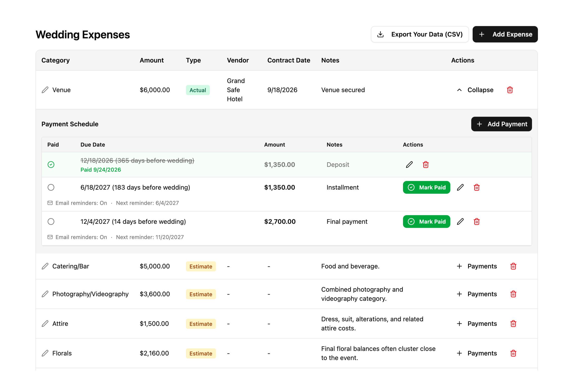Click the Actual type badge for Venue
588x390 pixels.
click(x=198, y=90)
